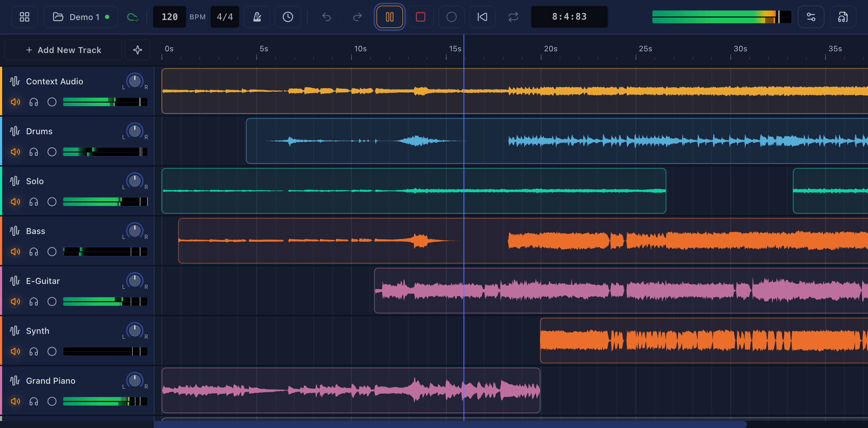Solo the Bass track with the headphone icon

click(34, 252)
